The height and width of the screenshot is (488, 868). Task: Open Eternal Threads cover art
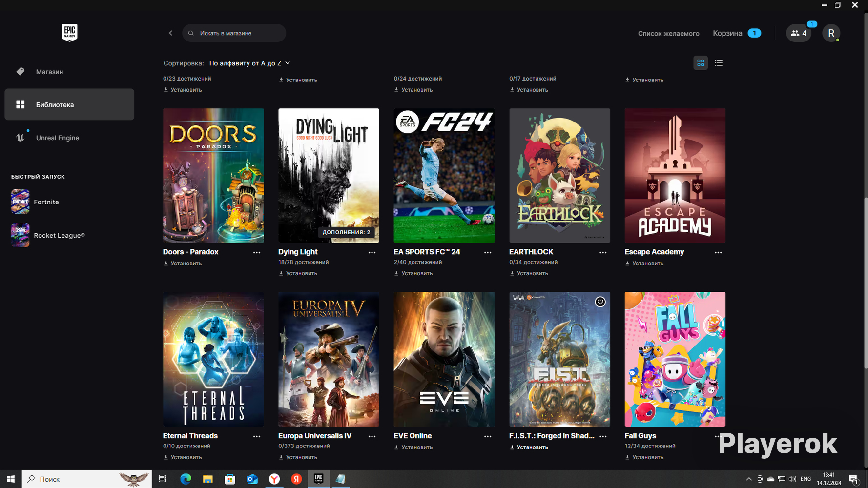coord(213,359)
